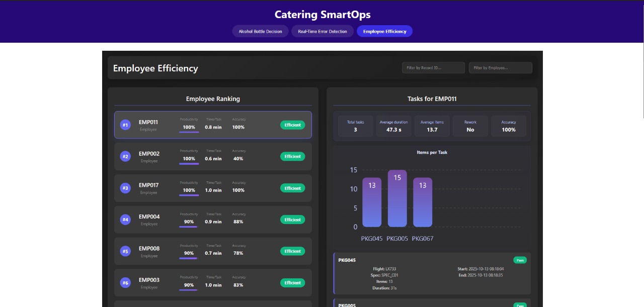Screen dimensions: 644x307
Task: Click the #6 rank badge
Action: 125,283
